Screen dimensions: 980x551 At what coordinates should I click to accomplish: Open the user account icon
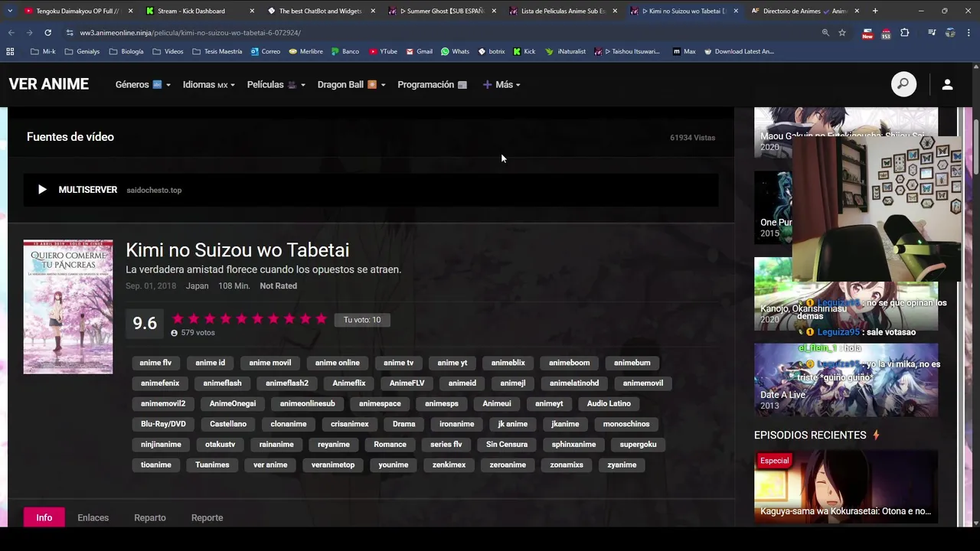click(947, 84)
